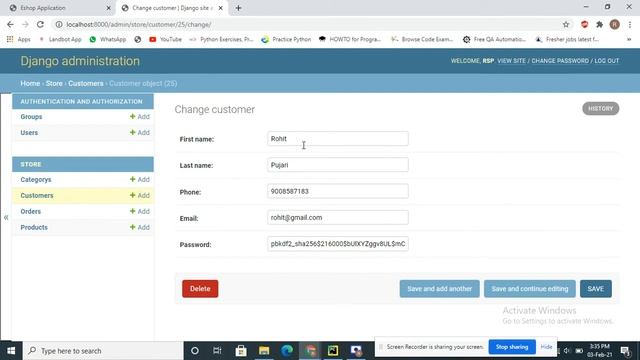640x360 pixels.
Task: Show more bookmarks chevron
Action: coord(629,39)
